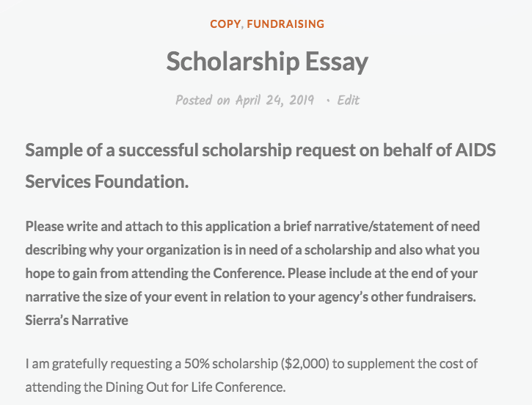
Task: Click the Edit post link
Action: [348, 101]
